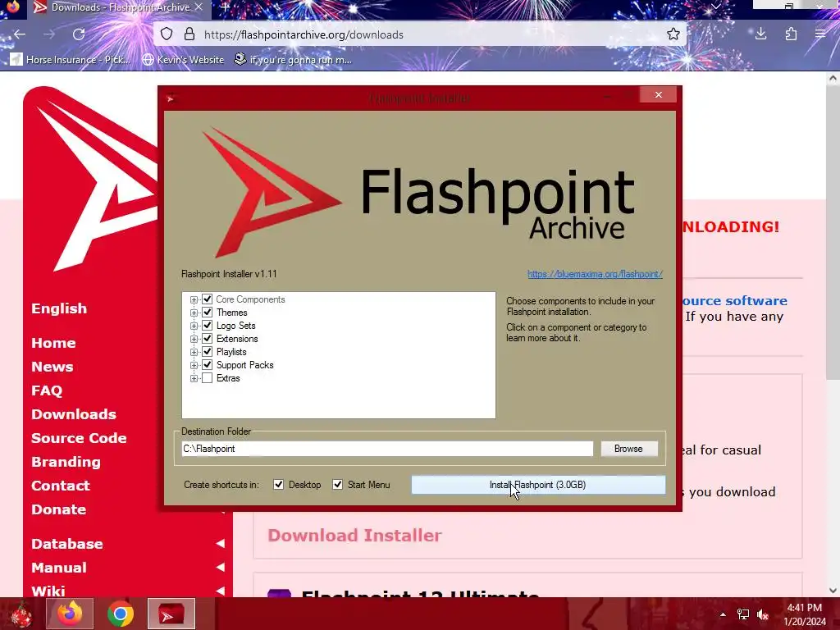Open Branding in website sidebar
This screenshot has width=840, height=630.
[x=66, y=462]
